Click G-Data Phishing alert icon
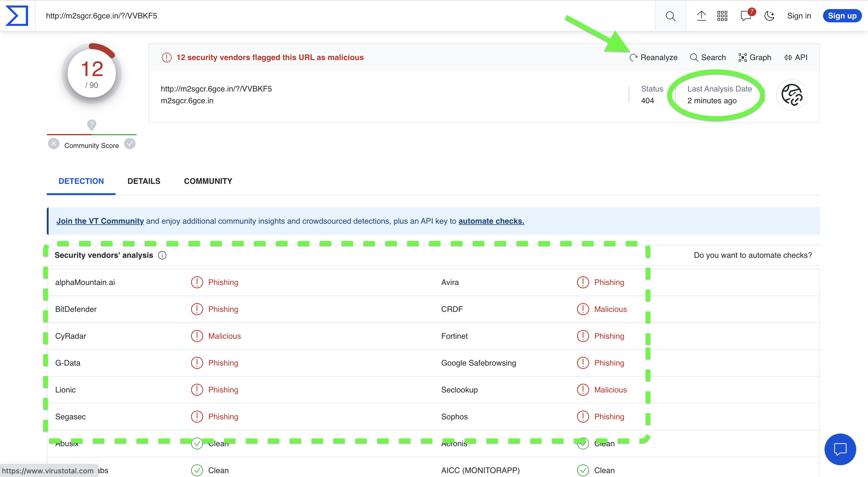Screen dimensions: 868x477 coord(197,363)
